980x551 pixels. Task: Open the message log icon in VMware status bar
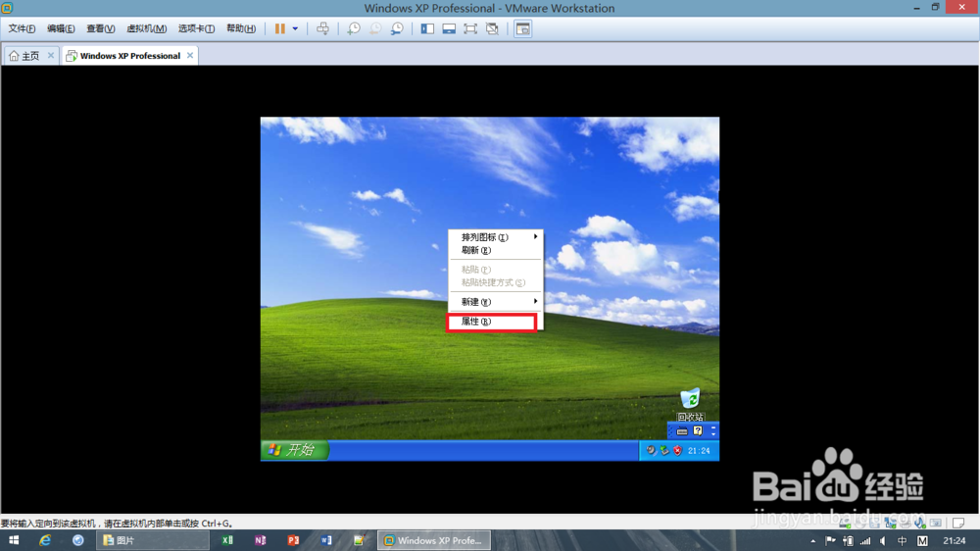pos(958,523)
